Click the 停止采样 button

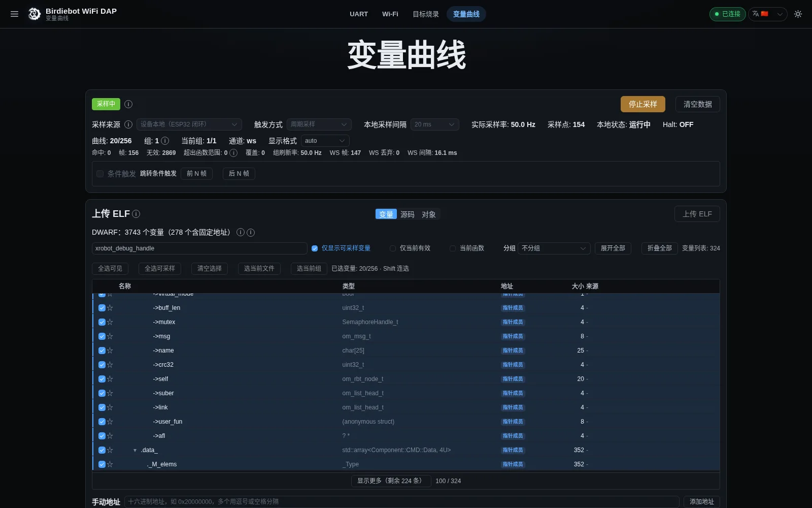click(643, 104)
